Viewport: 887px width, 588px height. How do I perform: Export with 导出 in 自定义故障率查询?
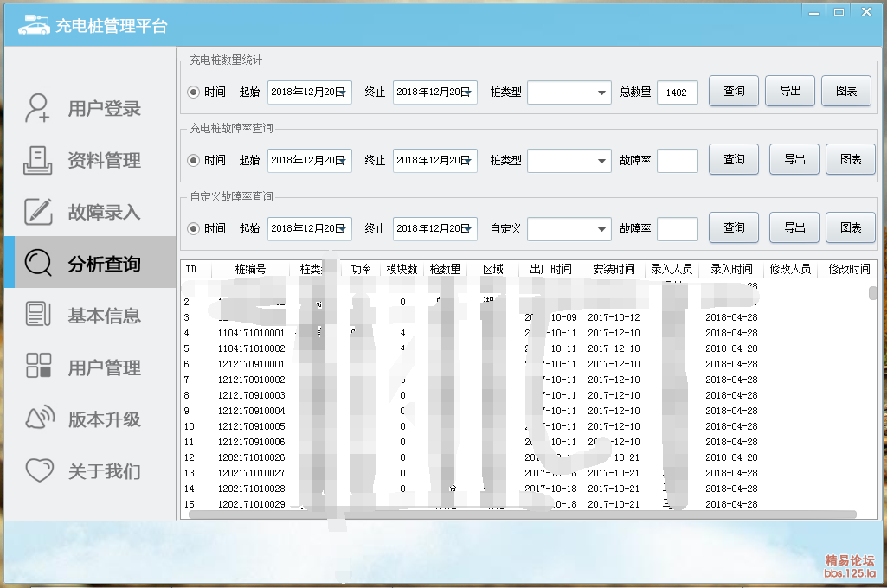click(794, 228)
